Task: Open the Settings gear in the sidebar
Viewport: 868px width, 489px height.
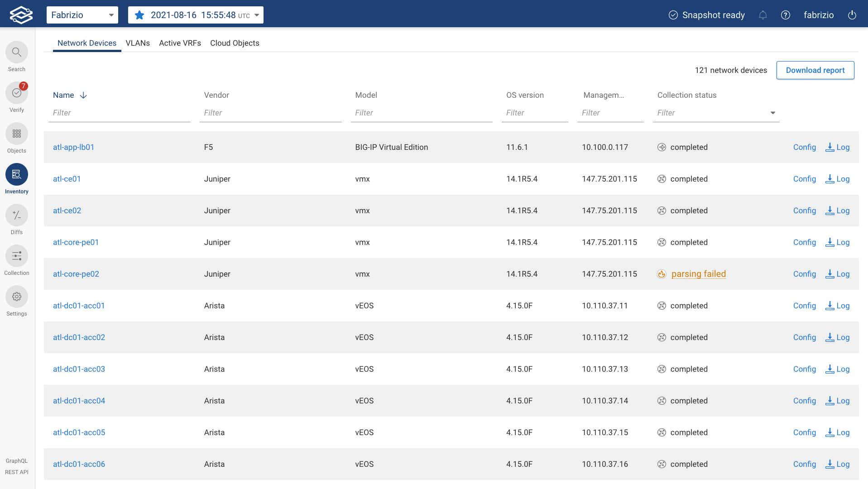Action: coord(17,297)
